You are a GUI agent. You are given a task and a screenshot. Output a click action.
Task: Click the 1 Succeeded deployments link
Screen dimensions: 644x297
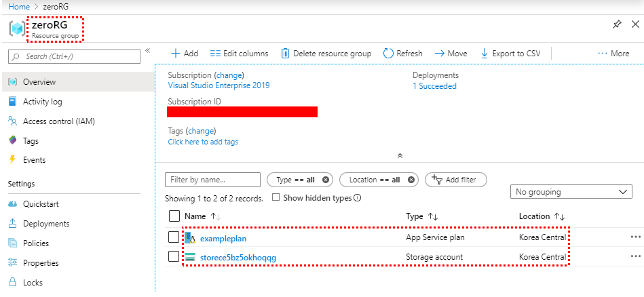click(434, 85)
